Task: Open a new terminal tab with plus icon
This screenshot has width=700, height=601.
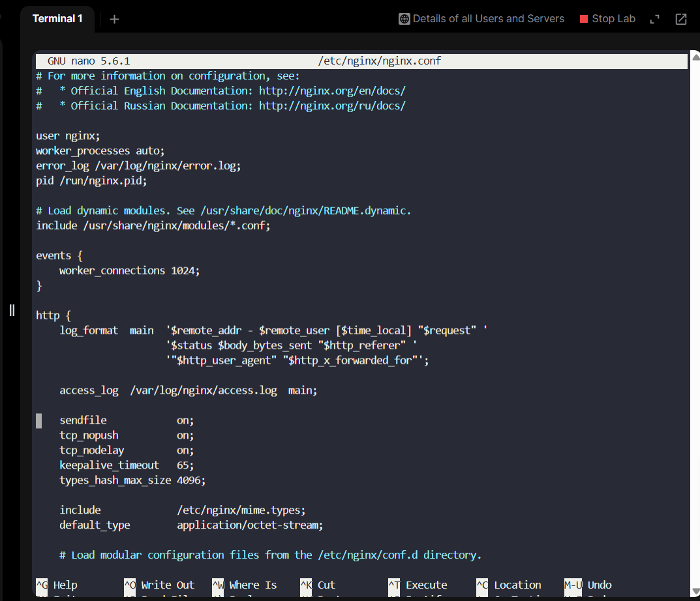Action: (x=114, y=19)
